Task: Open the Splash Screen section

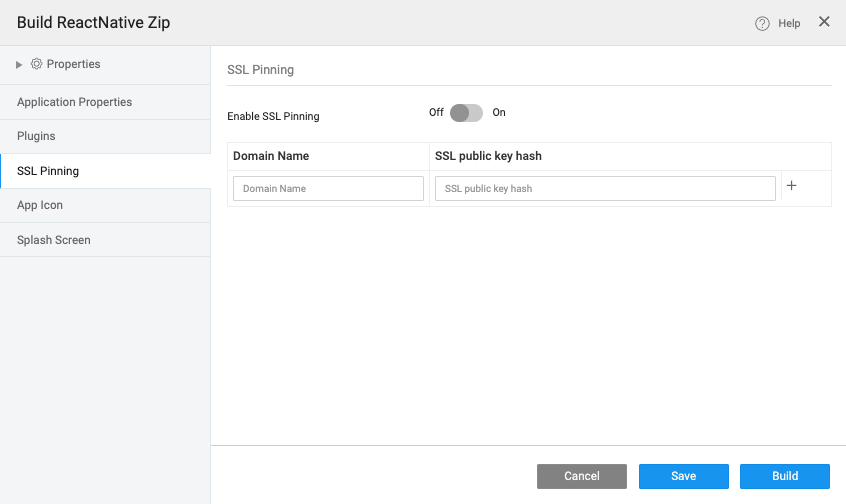Action: (x=54, y=240)
